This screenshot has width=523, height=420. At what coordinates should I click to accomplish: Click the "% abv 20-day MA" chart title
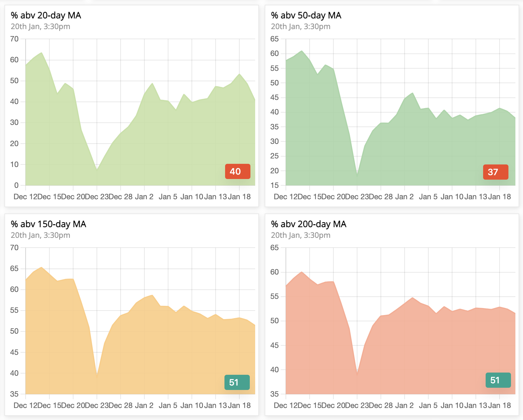tap(46, 15)
